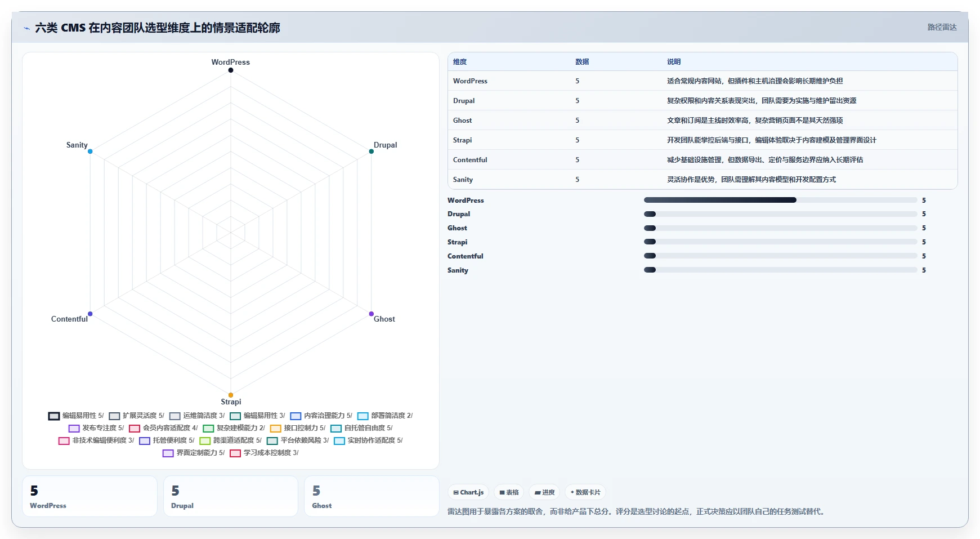
Task: Click the 数据卡片 tag button
Action: [x=585, y=492]
